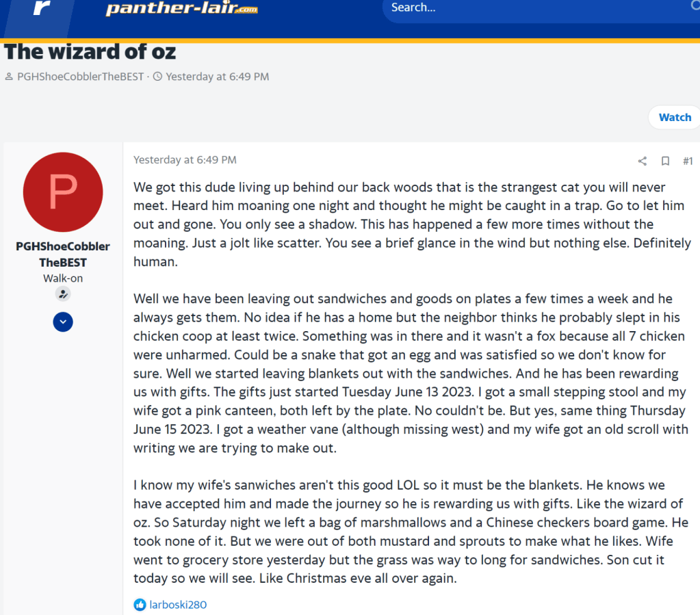Click the Rivals 'r' logo
Screen dimensions: 700x615
click(x=41, y=8)
